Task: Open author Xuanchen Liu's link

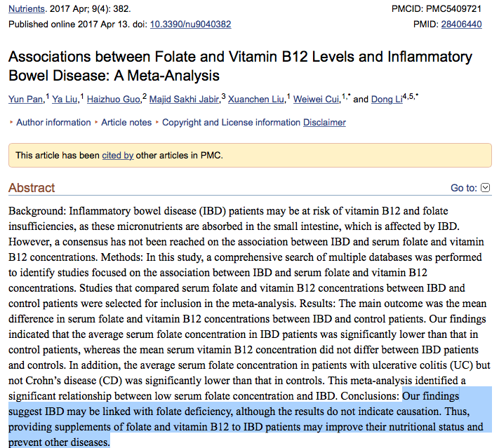Action: tap(255, 100)
